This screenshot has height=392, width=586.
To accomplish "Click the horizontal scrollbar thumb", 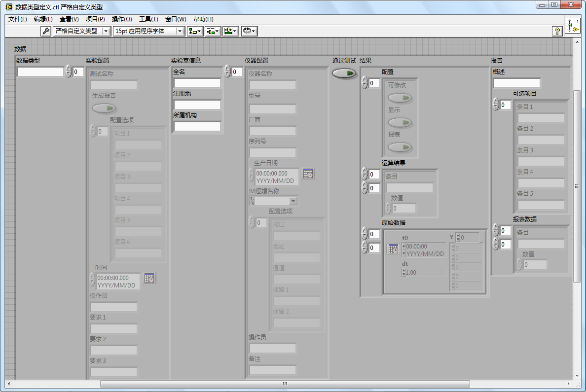I will coord(285,384).
